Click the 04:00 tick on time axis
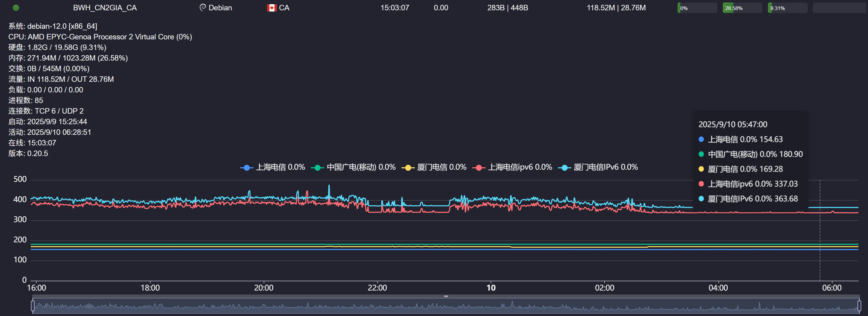Image resolution: width=868 pixels, height=316 pixels. [718, 288]
